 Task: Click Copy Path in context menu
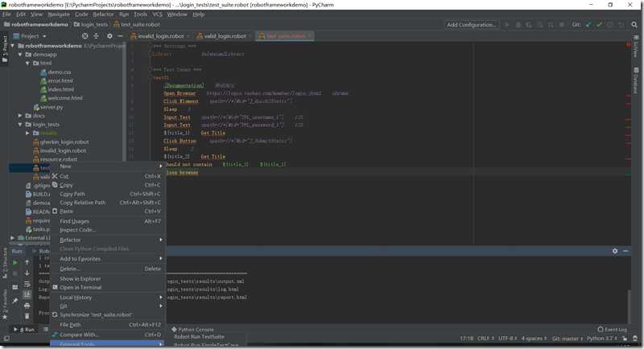coord(107,194)
